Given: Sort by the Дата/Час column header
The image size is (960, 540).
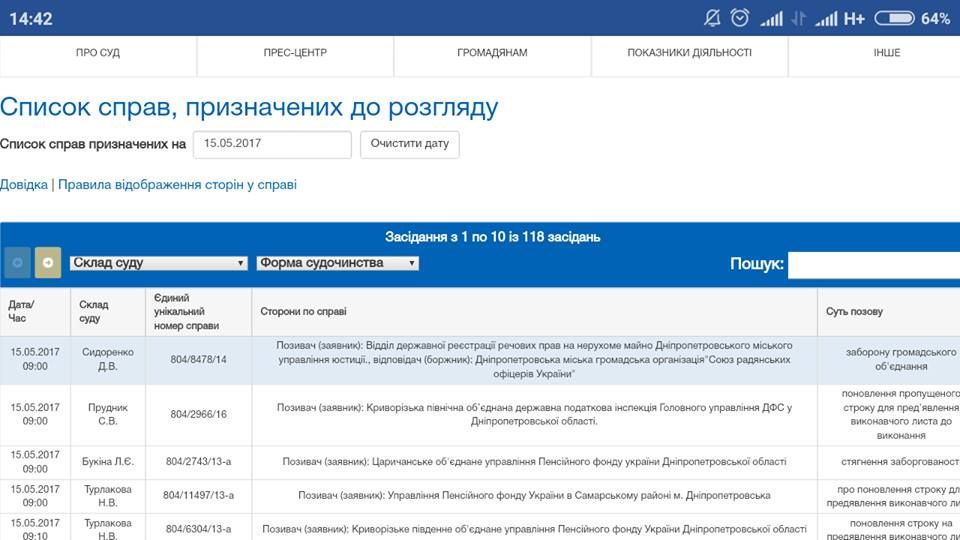Looking at the screenshot, I should [x=35, y=311].
